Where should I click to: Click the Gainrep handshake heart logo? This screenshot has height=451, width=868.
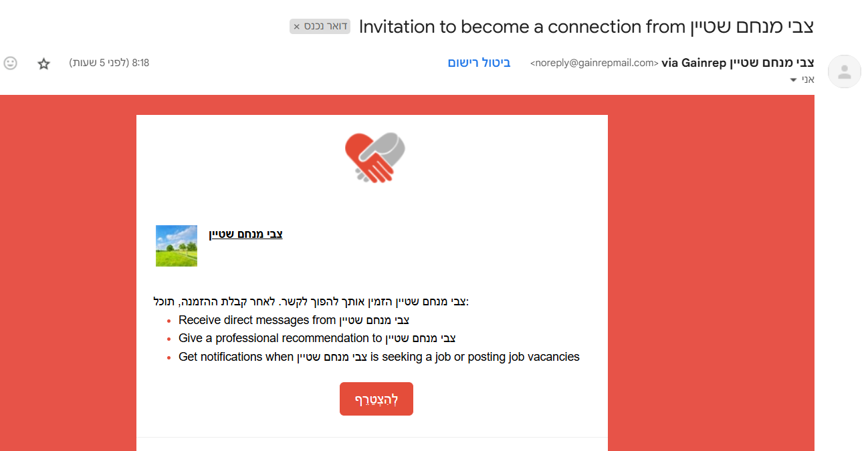point(375,158)
